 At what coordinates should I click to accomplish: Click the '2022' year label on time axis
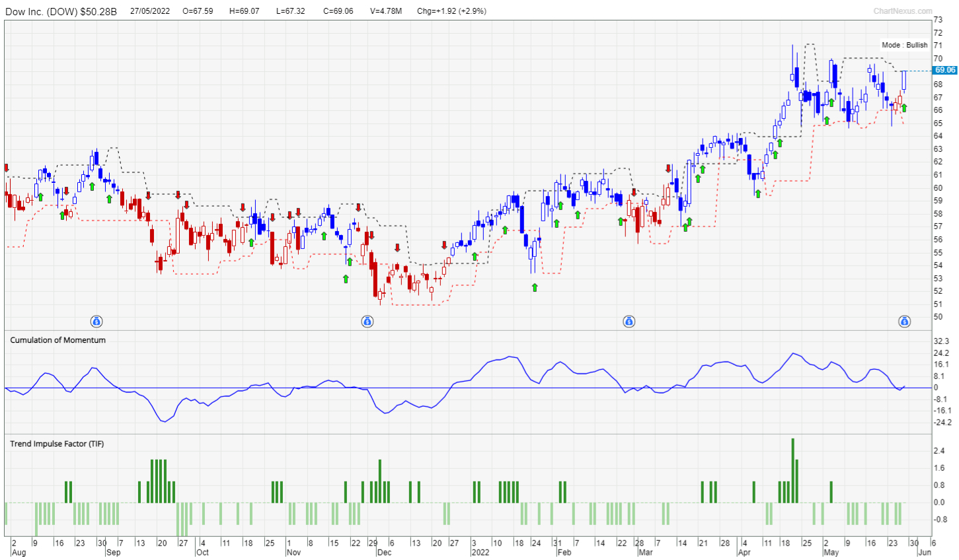point(480,553)
